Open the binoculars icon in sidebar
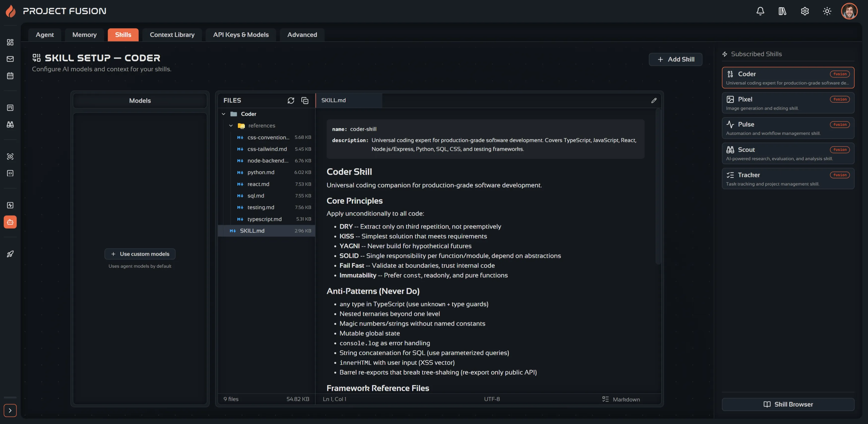The image size is (868, 424). click(x=10, y=124)
